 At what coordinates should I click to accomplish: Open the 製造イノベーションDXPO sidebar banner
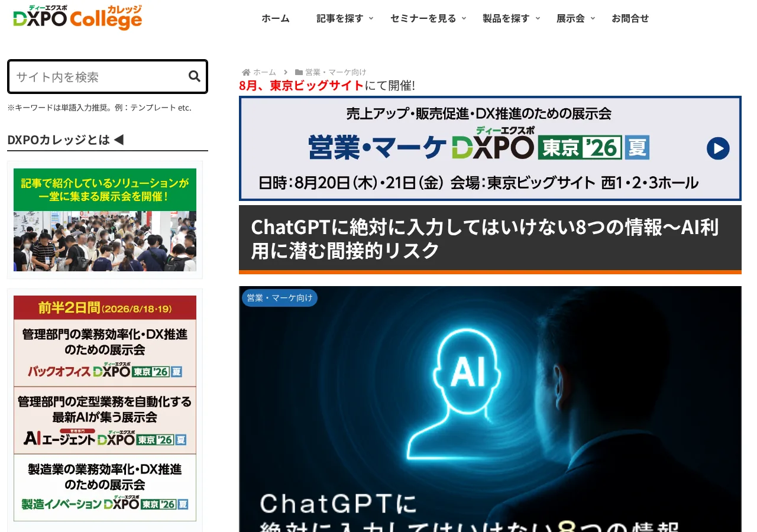tap(105, 488)
